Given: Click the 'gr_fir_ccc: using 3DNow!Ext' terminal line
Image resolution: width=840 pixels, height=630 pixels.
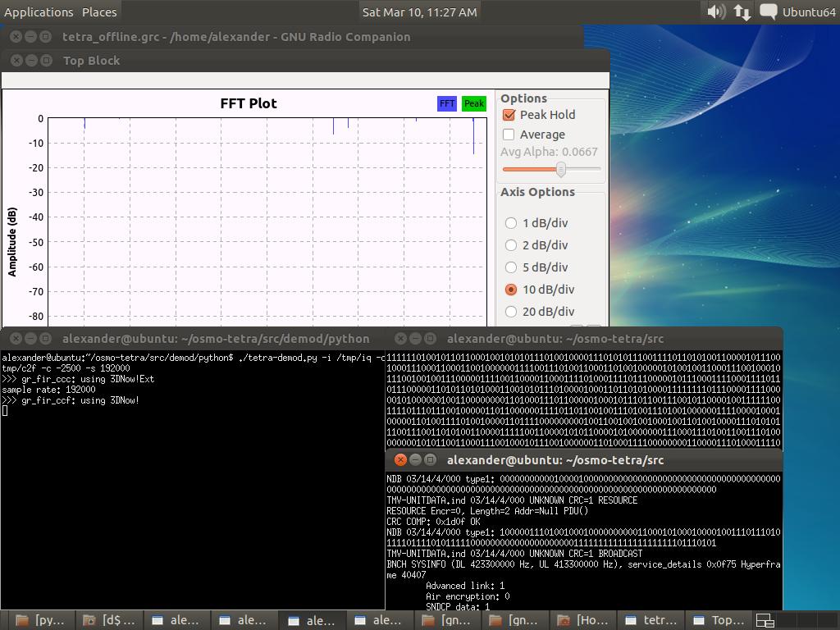Looking at the screenshot, I should pos(78,379).
